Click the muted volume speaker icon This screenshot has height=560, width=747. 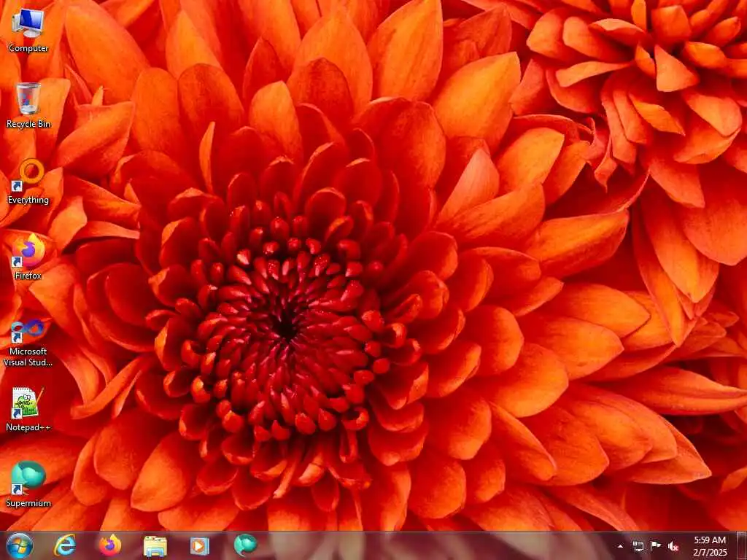[x=673, y=546]
